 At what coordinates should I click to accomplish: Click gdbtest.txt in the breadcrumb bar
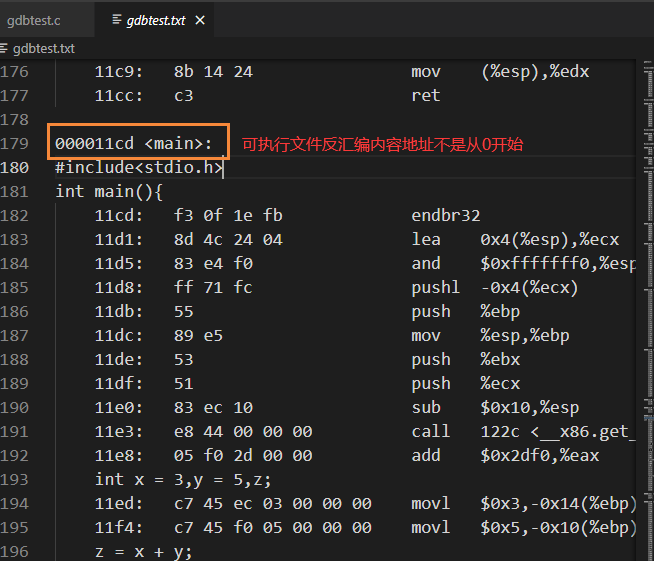[x=44, y=49]
